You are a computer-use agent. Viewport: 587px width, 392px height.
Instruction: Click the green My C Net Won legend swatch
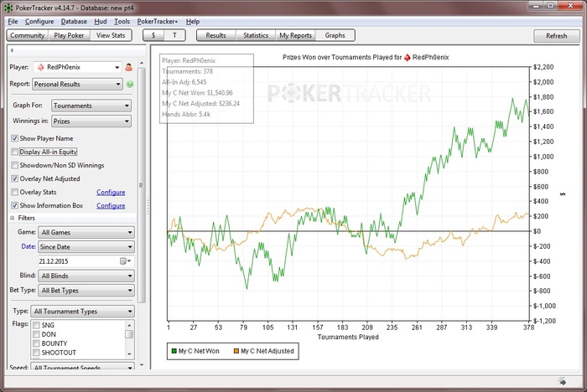(175, 351)
